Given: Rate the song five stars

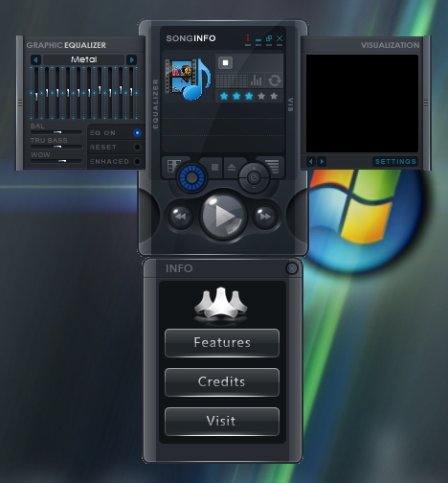Looking at the screenshot, I should tap(274, 96).
